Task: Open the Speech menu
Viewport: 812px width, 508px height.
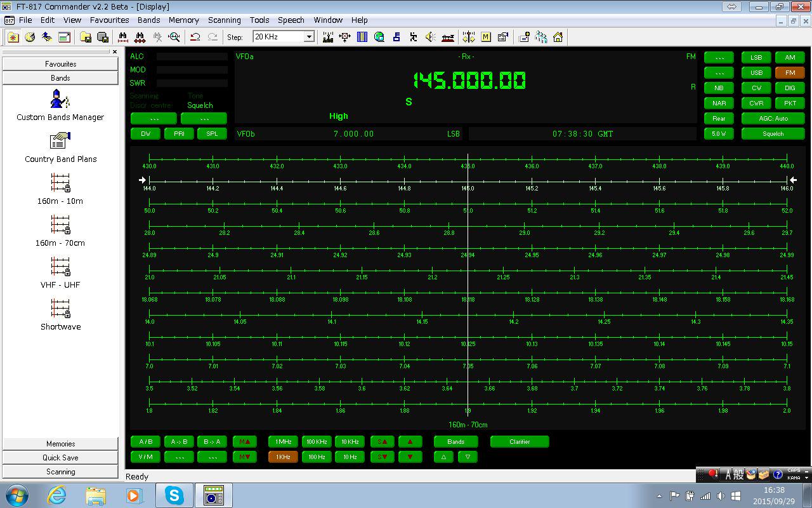Action: pyautogui.click(x=291, y=20)
